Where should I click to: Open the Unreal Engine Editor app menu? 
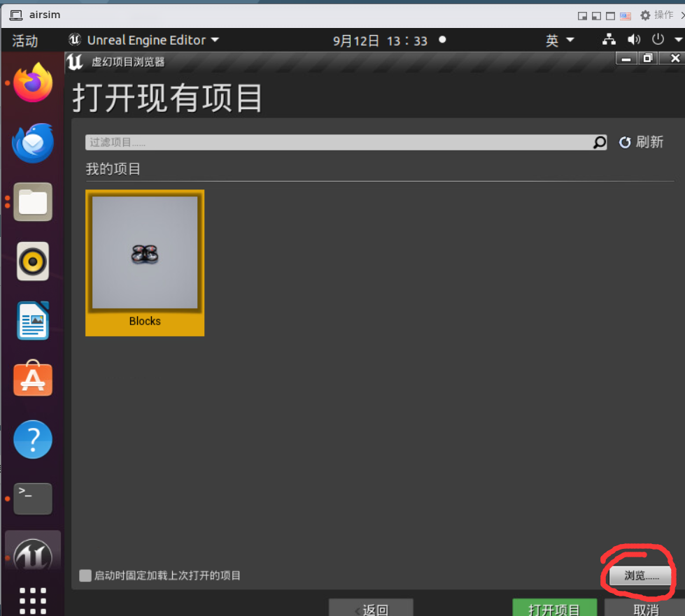[x=143, y=40]
